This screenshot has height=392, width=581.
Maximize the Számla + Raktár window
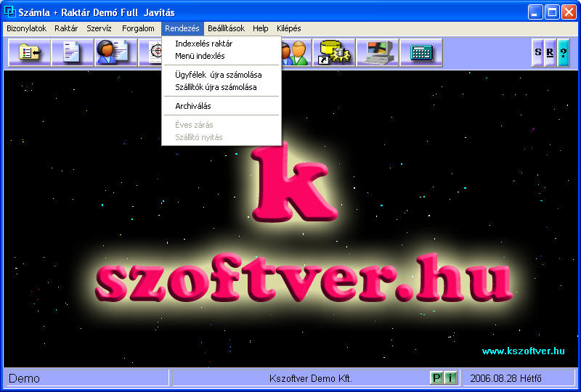(552, 12)
